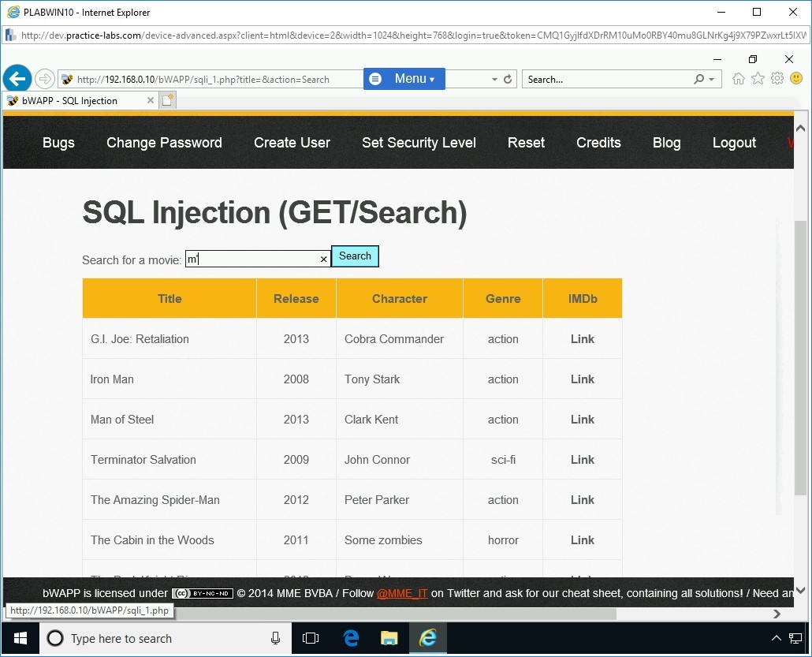Open the IE tools gear icon
The height and width of the screenshot is (657, 812).
[777, 79]
